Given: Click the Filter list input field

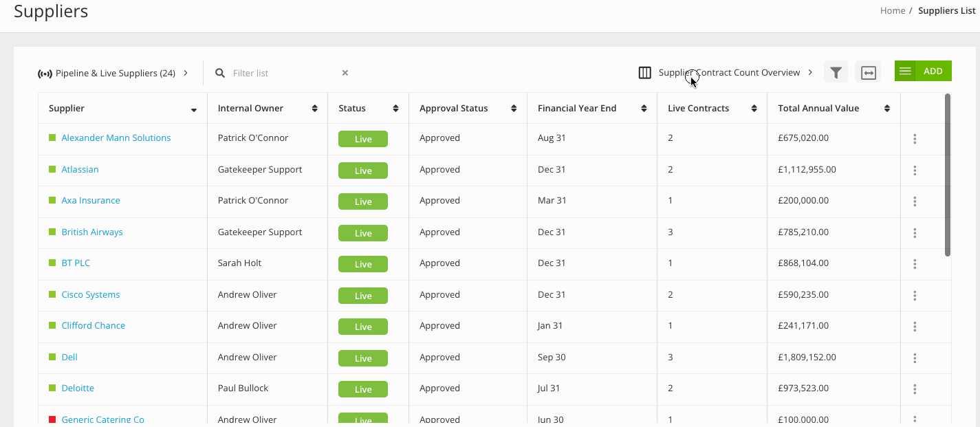Looking at the screenshot, I should (285, 73).
